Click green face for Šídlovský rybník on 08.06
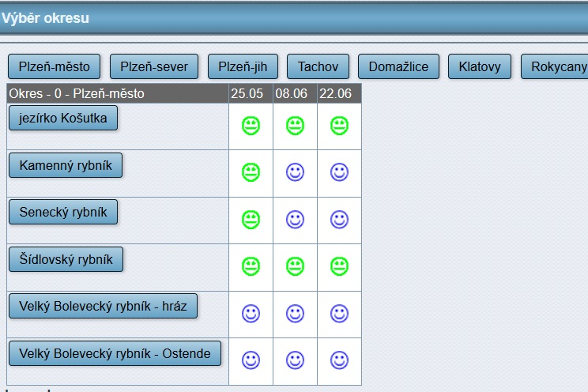The height and width of the screenshot is (392, 588). tap(295, 266)
